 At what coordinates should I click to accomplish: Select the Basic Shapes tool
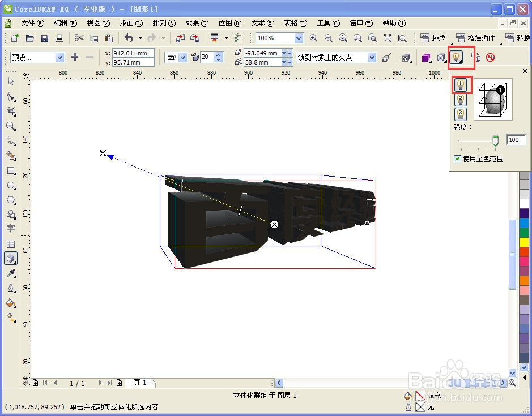11,215
